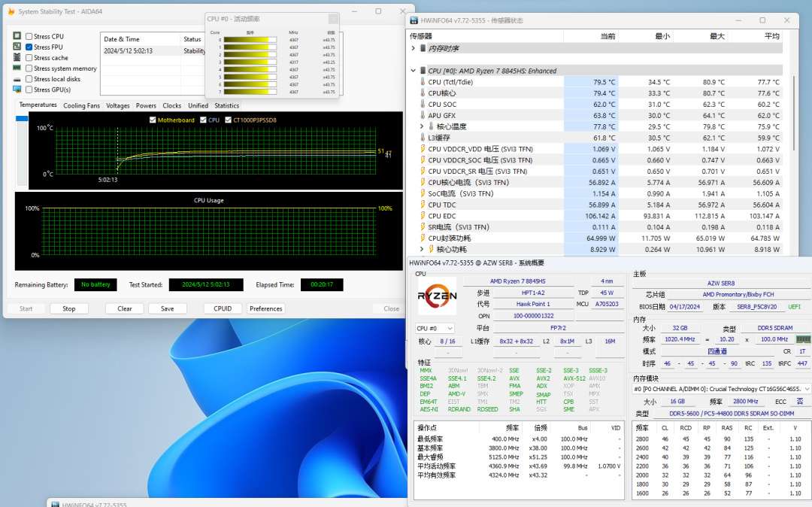Click the CPU chip icon beside Stress CPU
This screenshot has height=507, width=812.
click(x=17, y=36)
